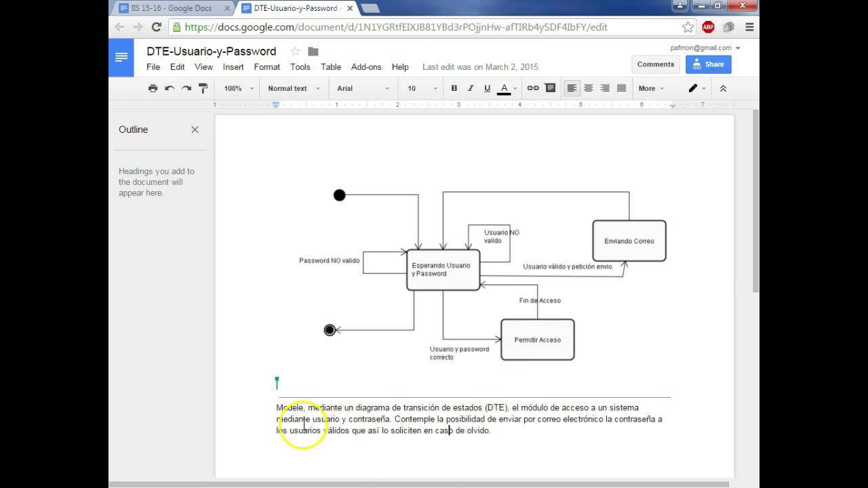Screen dimensions: 868x488
Task: Open the Table menu
Action: (331, 67)
